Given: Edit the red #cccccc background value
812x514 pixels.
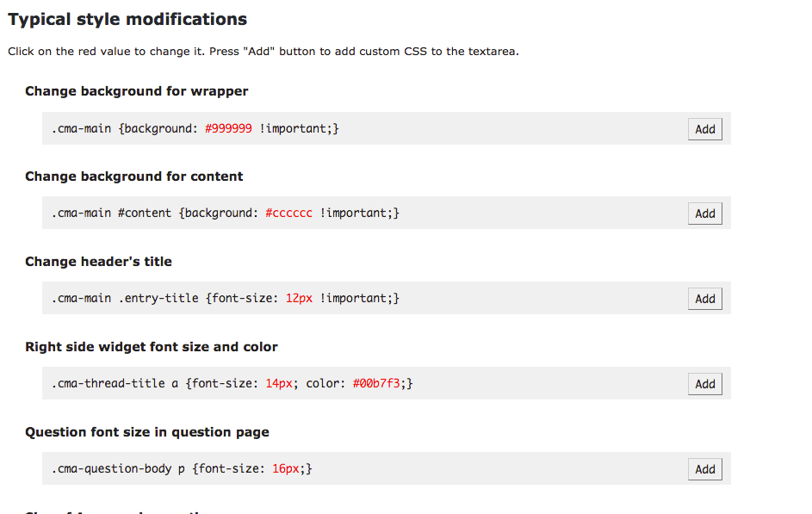Looking at the screenshot, I should coord(288,214).
